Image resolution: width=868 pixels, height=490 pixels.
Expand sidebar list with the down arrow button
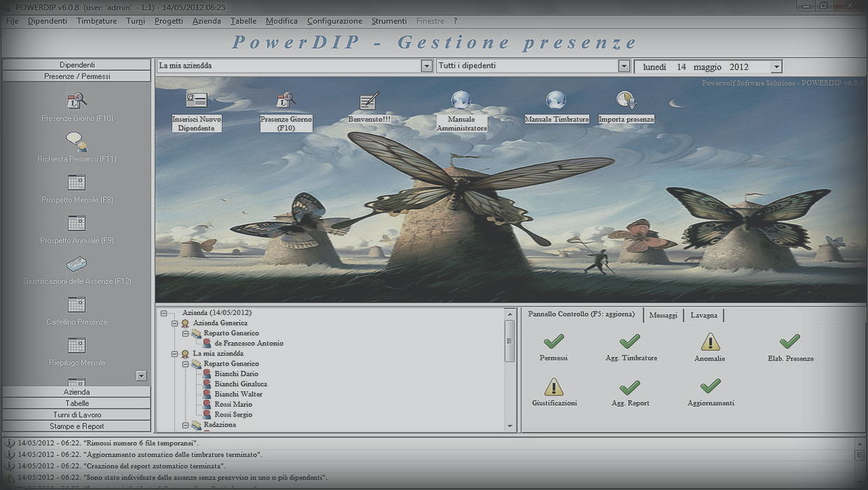(141, 376)
